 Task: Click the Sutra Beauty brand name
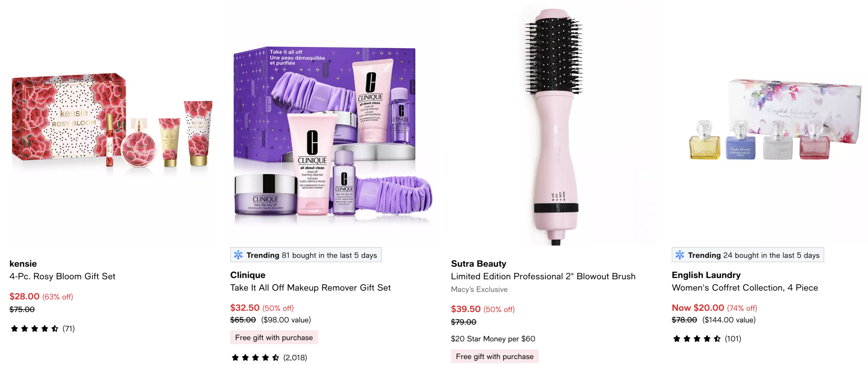click(478, 264)
